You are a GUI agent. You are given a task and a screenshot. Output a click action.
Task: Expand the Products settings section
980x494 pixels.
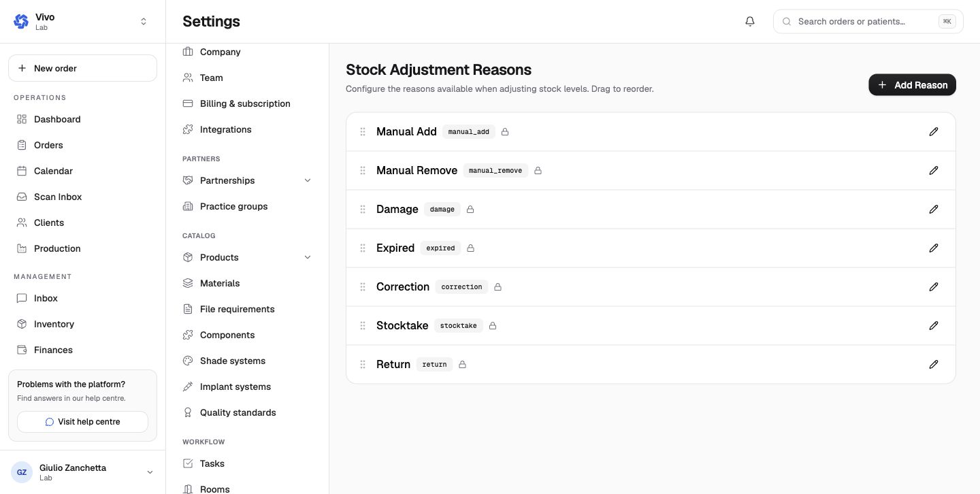click(x=307, y=257)
